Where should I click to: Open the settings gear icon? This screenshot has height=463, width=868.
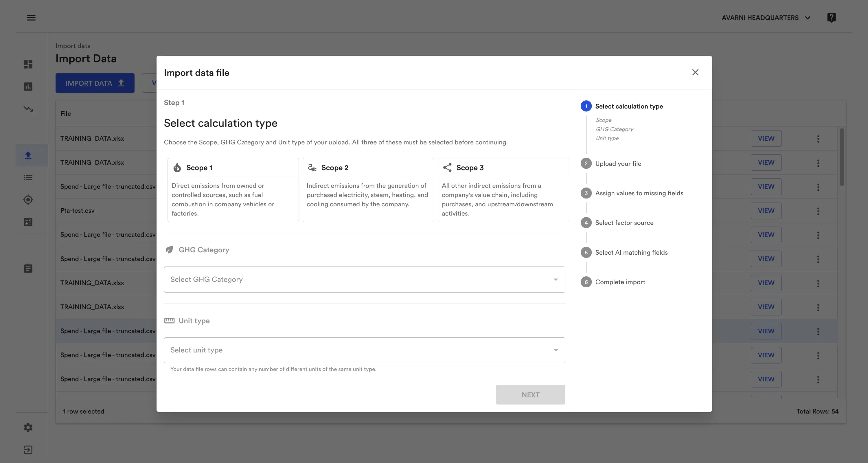(28, 427)
